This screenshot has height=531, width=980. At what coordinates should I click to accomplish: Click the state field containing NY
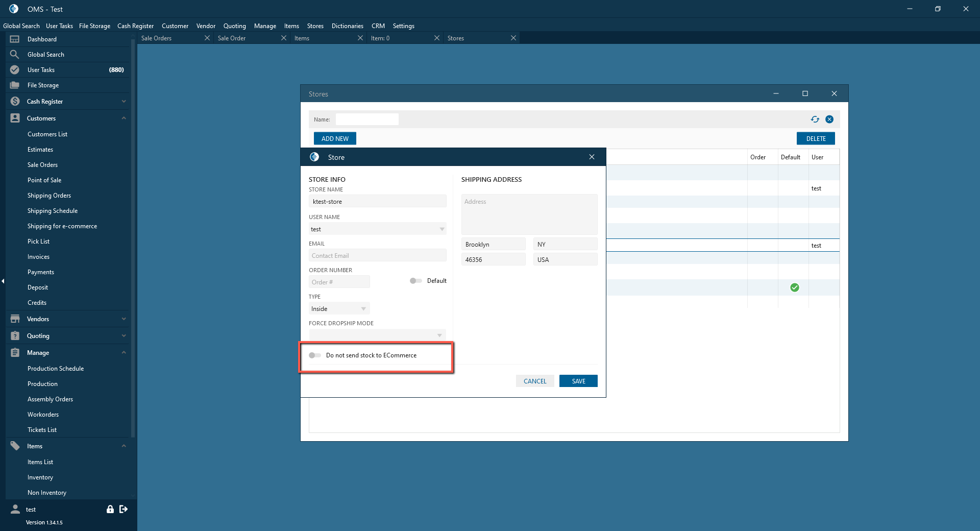pyautogui.click(x=566, y=245)
